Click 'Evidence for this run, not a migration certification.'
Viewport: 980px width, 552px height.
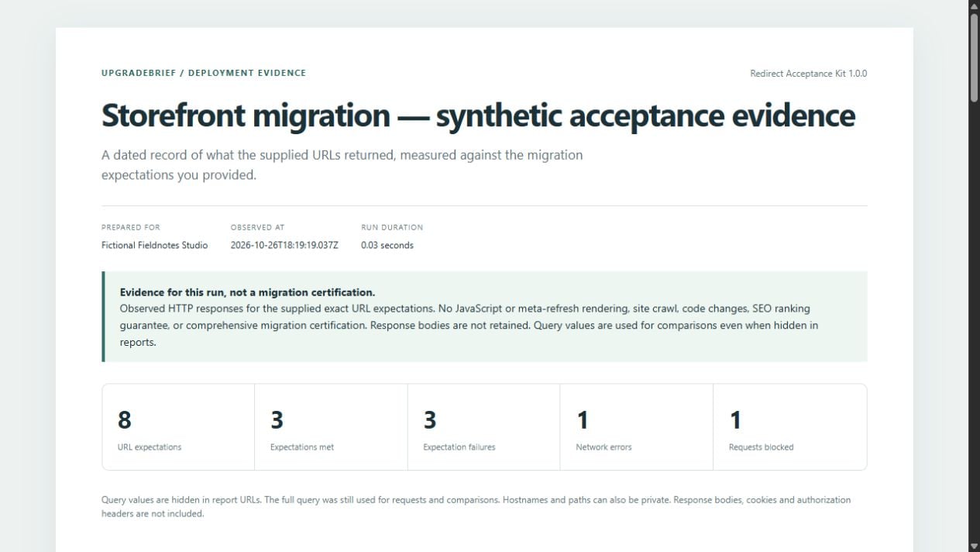[247, 292]
